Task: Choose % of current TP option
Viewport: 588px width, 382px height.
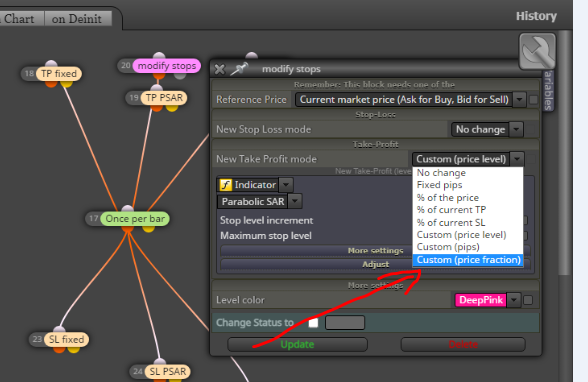Action: pyautogui.click(x=468, y=210)
